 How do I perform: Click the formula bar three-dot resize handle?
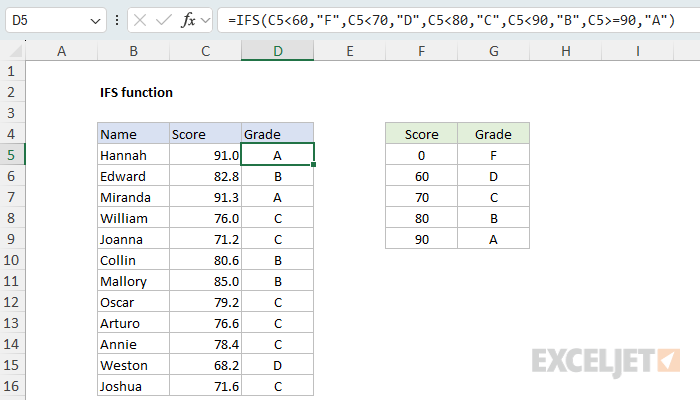point(117,21)
